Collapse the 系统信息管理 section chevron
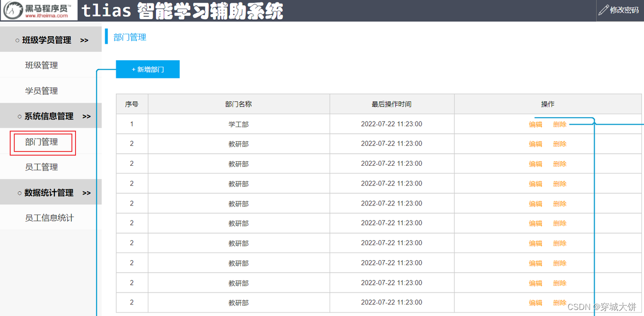Image resolution: width=644 pixels, height=316 pixels. 86,116
